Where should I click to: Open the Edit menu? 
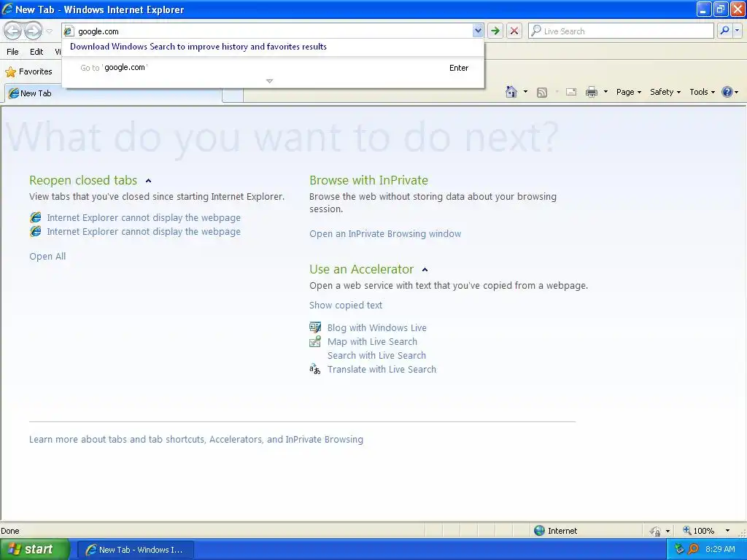click(x=36, y=52)
